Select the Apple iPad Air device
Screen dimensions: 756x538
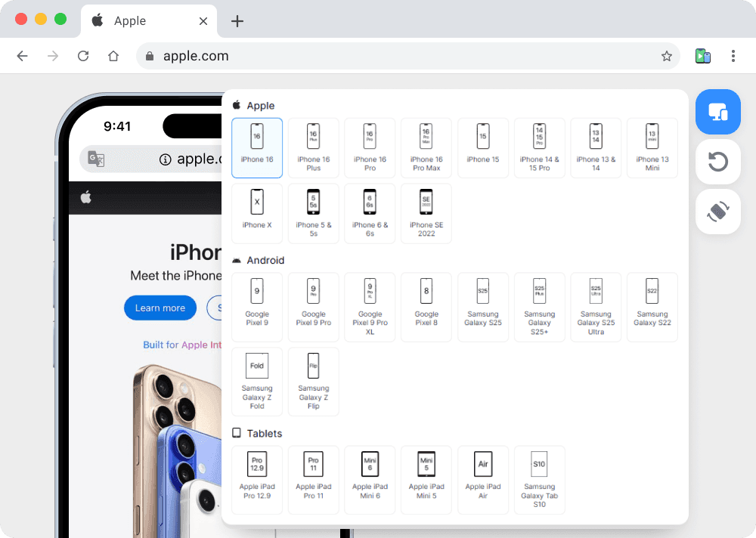(x=482, y=480)
